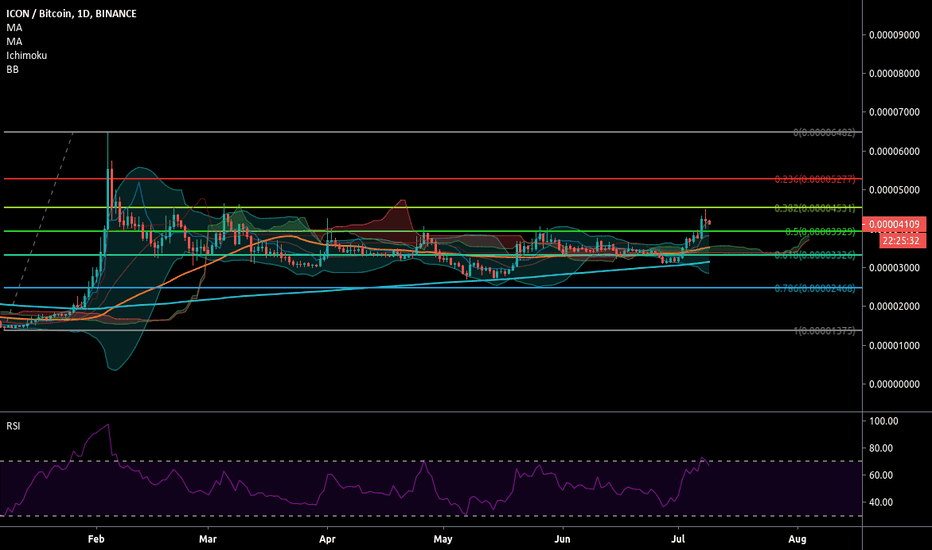Click the 0.00002000 price axis value
This screenshot has width=932, height=550.
point(895,307)
